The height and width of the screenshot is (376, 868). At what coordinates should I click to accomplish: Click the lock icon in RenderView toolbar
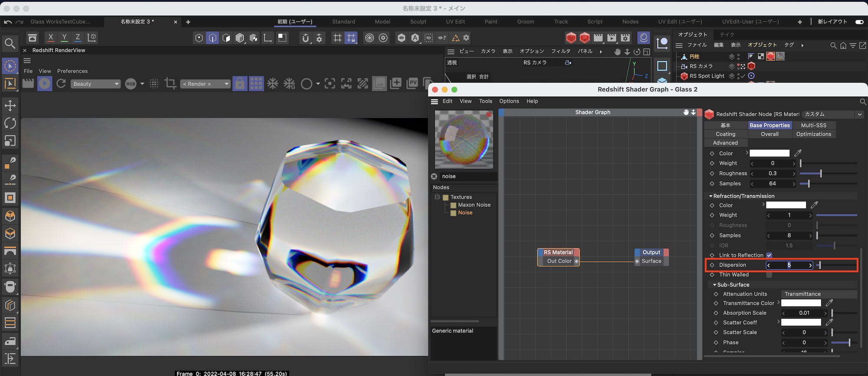pyautogui.click(x=240, y=83)
